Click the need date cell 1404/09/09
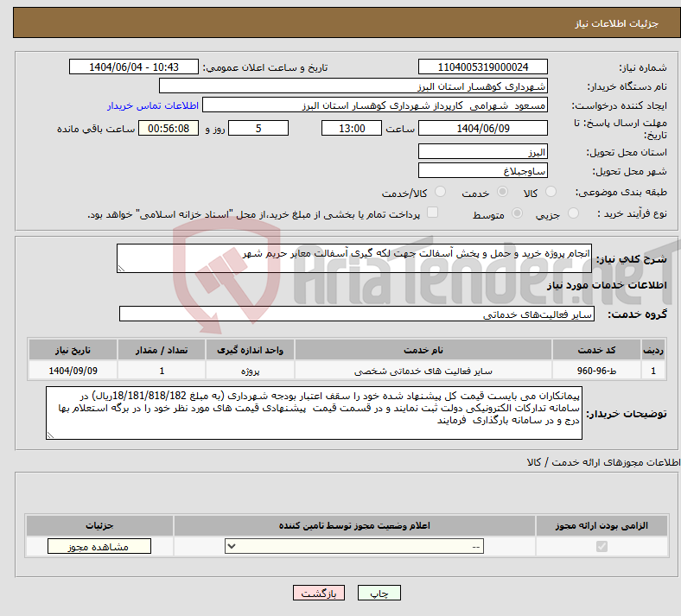The image size is (681, 616). (x=73, y=371)
